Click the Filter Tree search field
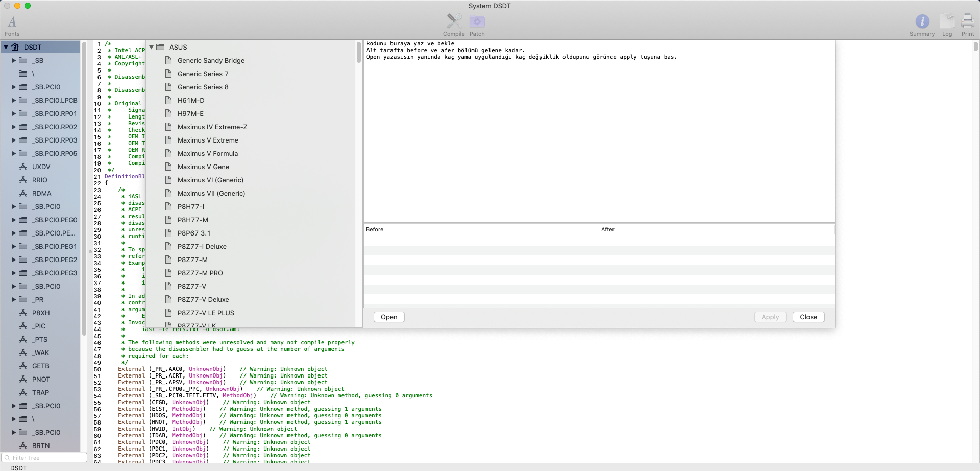 click(x=46, y=458)
